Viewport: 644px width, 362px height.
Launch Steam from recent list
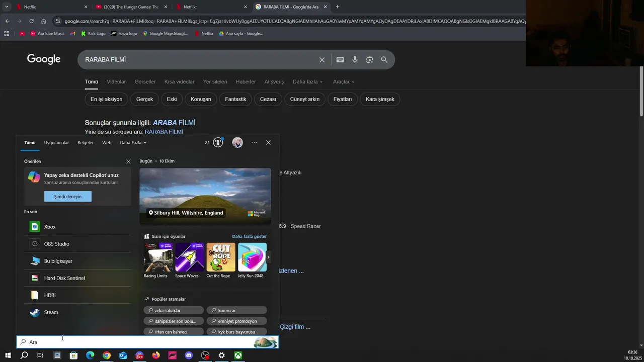pyautogui.click(x=77, y=312)
